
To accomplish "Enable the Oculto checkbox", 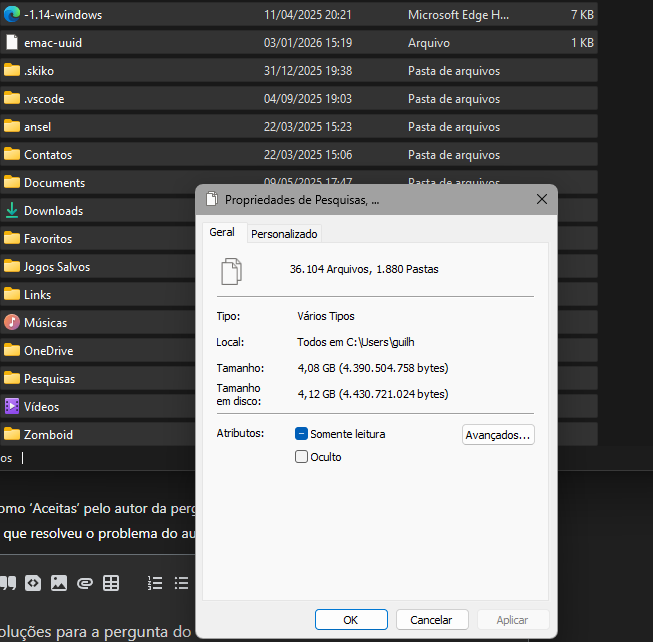I will [301, 457].
